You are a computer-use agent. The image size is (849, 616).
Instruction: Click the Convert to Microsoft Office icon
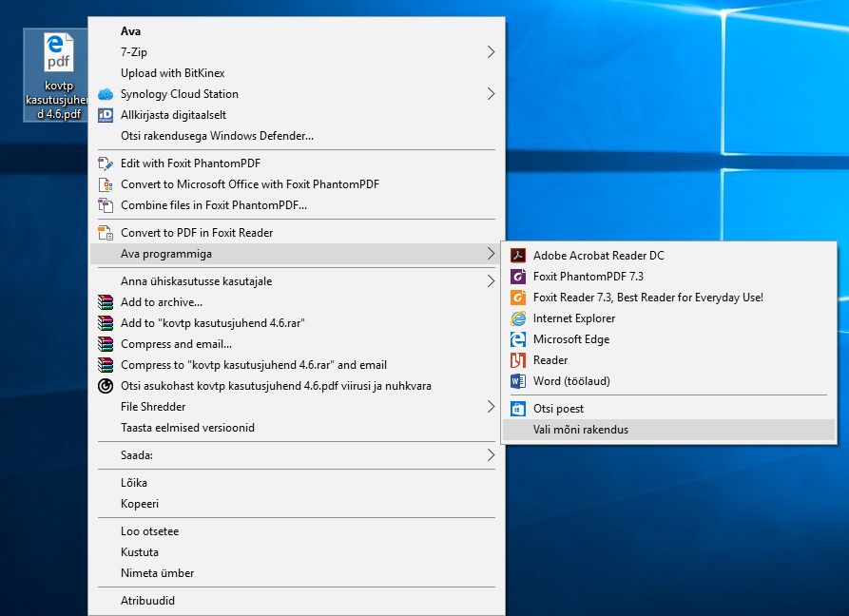(x=106, y=184)
